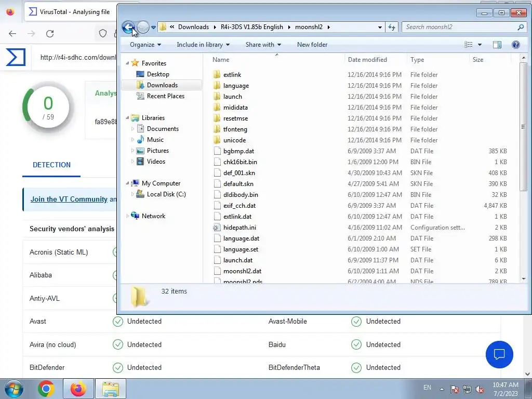Select the tfonteng folder icon
The height and width of the screenshot is (399, 532).
[x=217, y=129]
